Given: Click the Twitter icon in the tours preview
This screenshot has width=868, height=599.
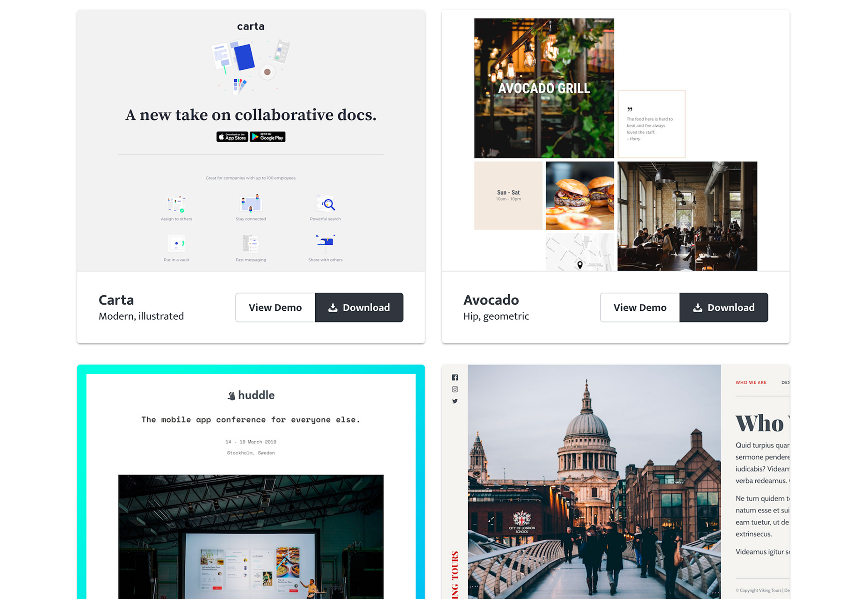Looking at the screenshot, I should click(x=455, y=401).
